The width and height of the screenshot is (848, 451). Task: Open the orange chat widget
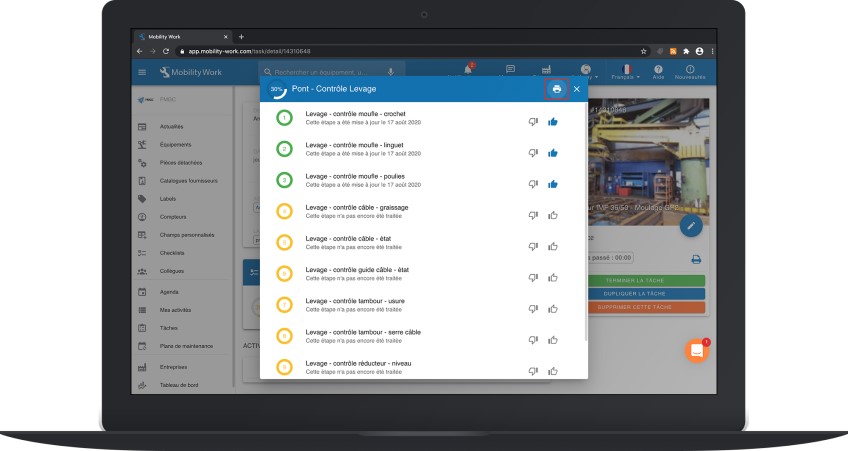697,351
